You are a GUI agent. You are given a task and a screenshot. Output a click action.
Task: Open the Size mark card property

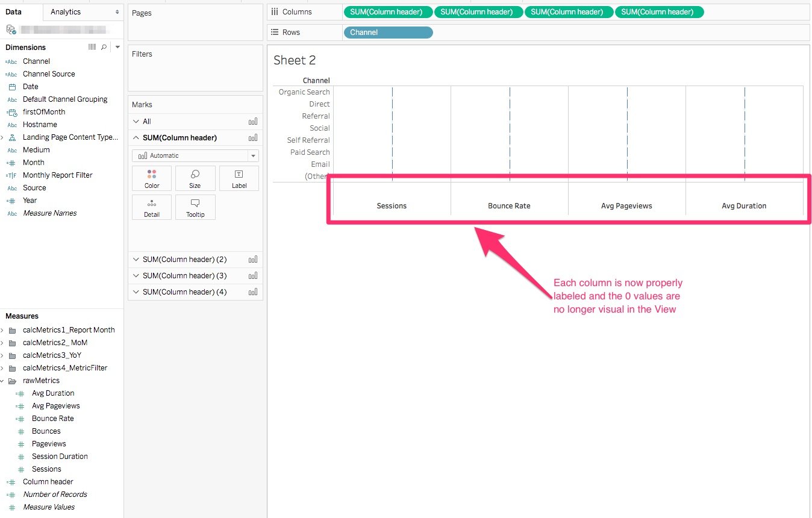[195, 178]
